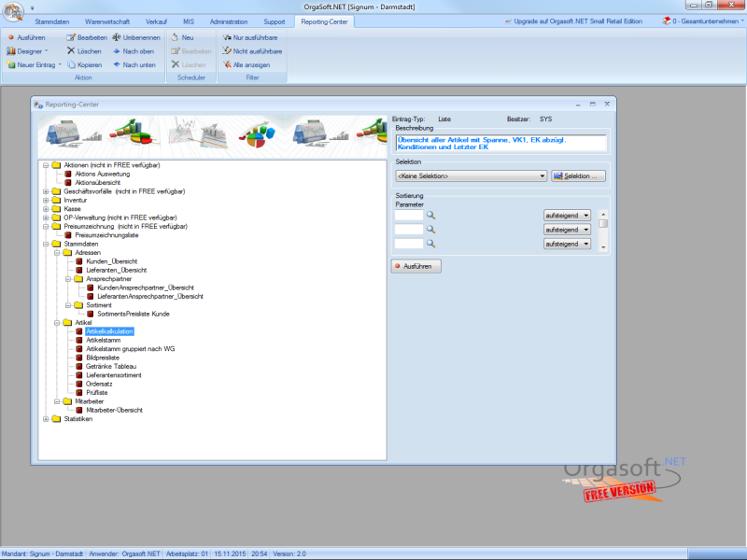Filter to Nicht ausführbare reports

point(226,51)
